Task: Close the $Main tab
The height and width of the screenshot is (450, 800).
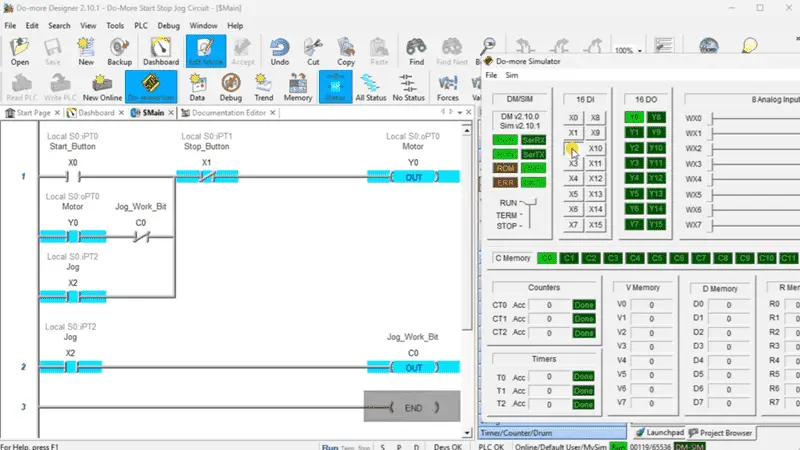Action: click(x=171, y=113)
